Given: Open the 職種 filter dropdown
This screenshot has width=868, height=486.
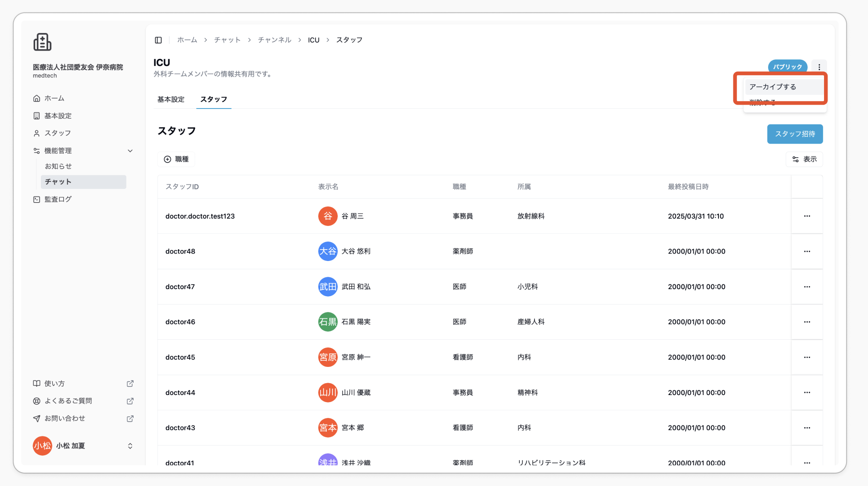Looking at the screenshot, I should click(x=176, y=159).
